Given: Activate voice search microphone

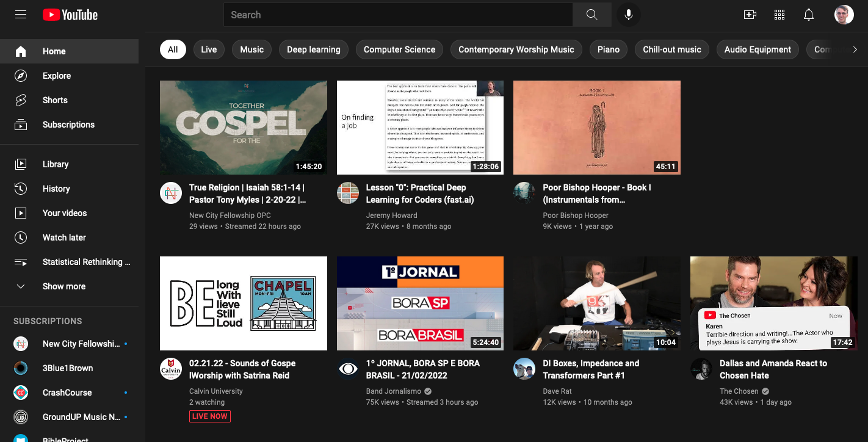Looking at the screenshot, I should (628, 15).
